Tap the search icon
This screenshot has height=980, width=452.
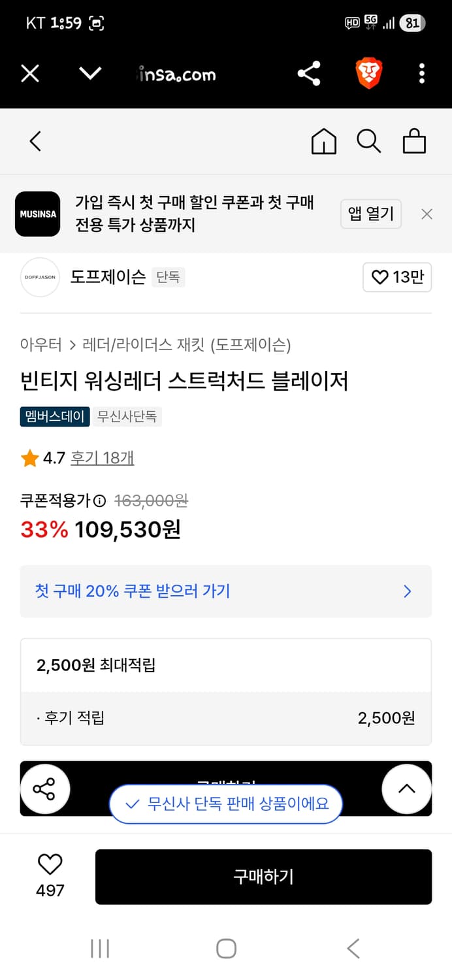click(x=370, y=140)
